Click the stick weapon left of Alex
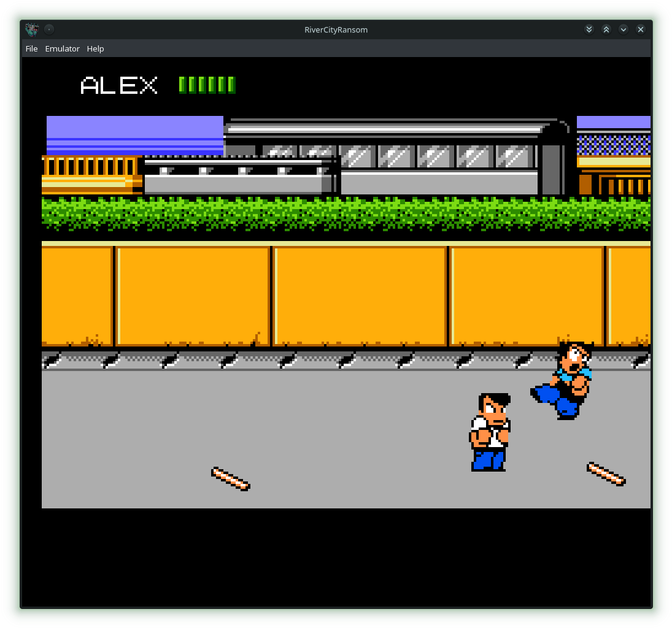 point(231,478)
